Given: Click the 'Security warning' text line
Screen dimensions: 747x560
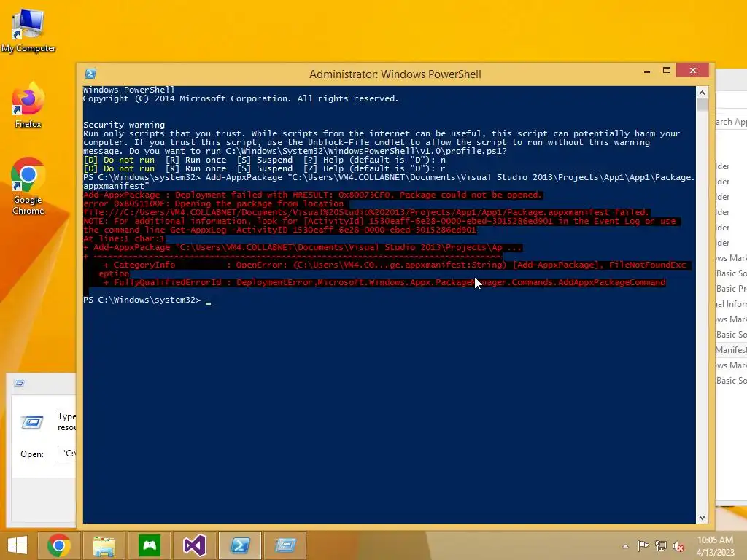Looking at the screenshot, I should tap(124, 125).
